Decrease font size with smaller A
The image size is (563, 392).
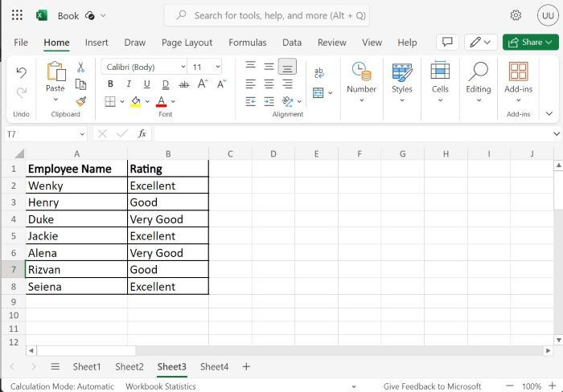click(221, 84)
